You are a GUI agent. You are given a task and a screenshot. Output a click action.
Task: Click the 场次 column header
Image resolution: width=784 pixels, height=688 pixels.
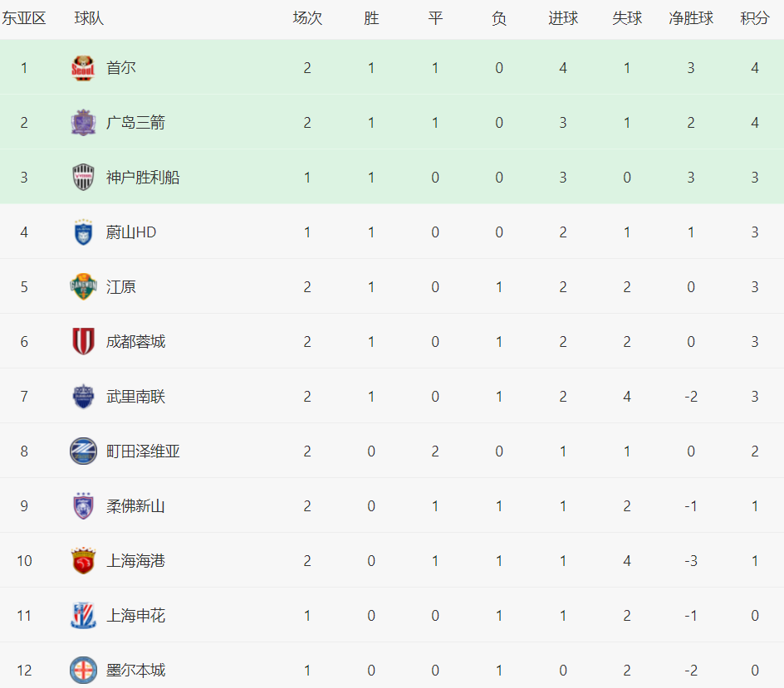pos(307,18)
